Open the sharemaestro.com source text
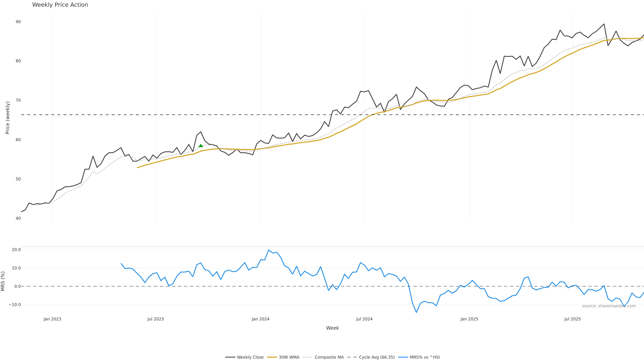This screenshot has height=362, width=644. tap(609, 306)
